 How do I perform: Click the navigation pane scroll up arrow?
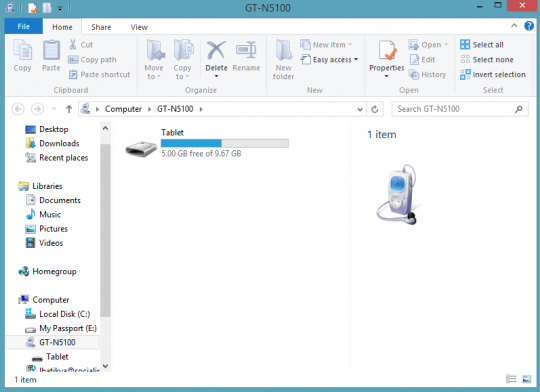105,128
